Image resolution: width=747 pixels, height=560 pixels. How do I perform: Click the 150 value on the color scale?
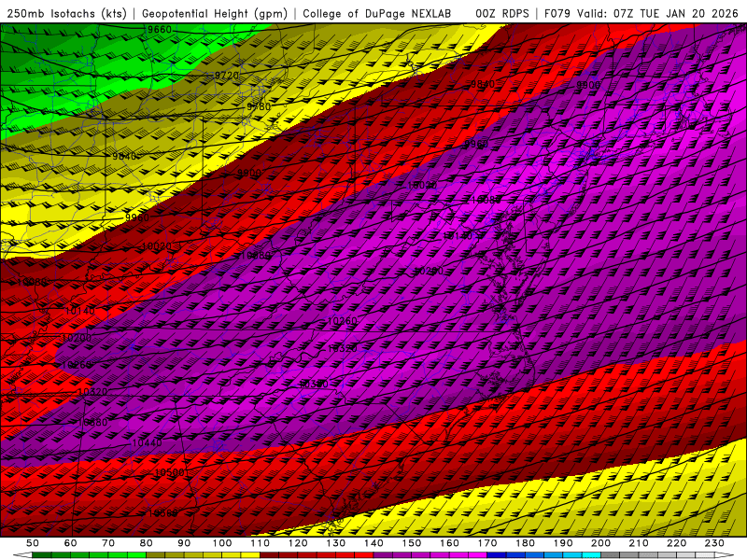tap(412, 543)
